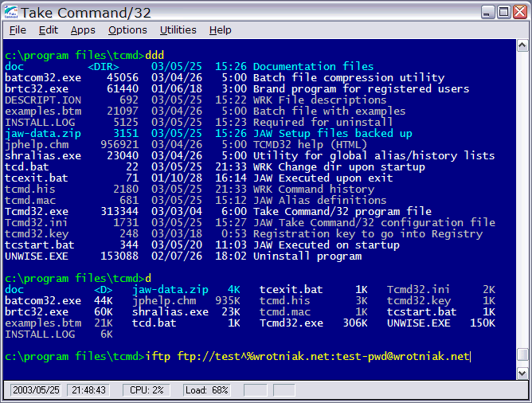Viewport: 532px width, 403px height.
Task: Click tcstart.bat in the detailed listing
Action: [x=40, y=245]
